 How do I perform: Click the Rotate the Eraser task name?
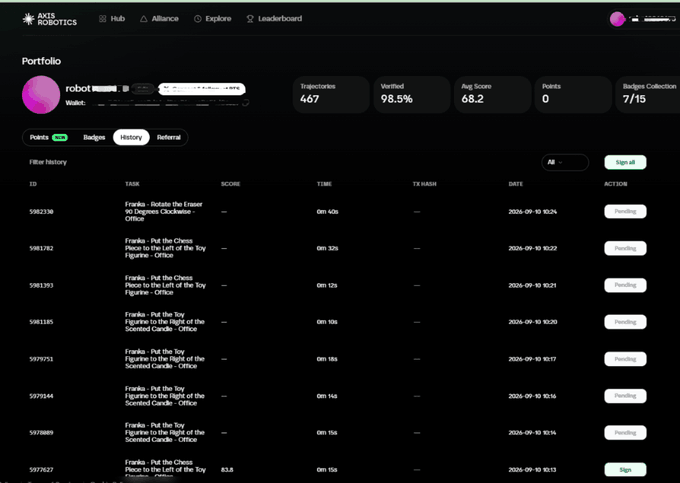tap(163, 212)
